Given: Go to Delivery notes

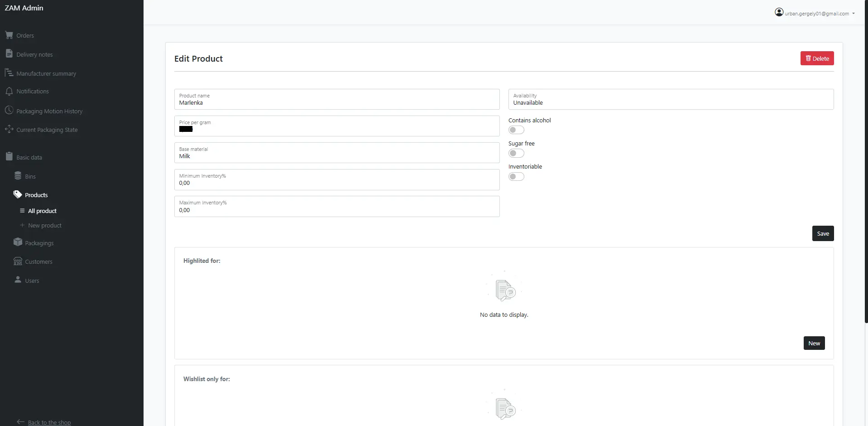Looking at the screenshot, I should [34, 54].
